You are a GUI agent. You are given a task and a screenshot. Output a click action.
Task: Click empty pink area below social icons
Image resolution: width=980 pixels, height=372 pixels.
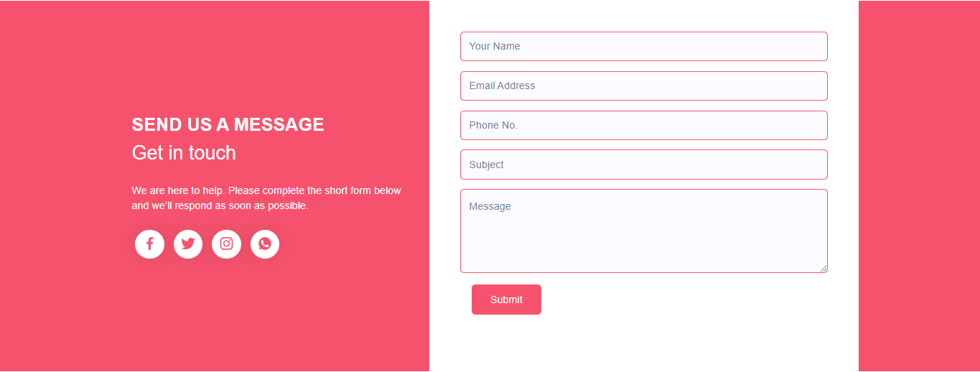click(x=215, y=316)
